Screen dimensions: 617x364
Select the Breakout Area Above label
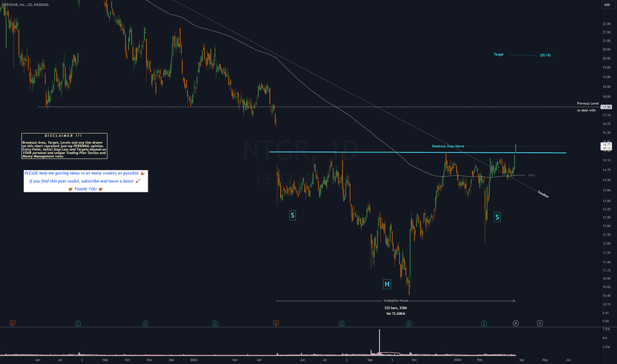tap(448, 146)
